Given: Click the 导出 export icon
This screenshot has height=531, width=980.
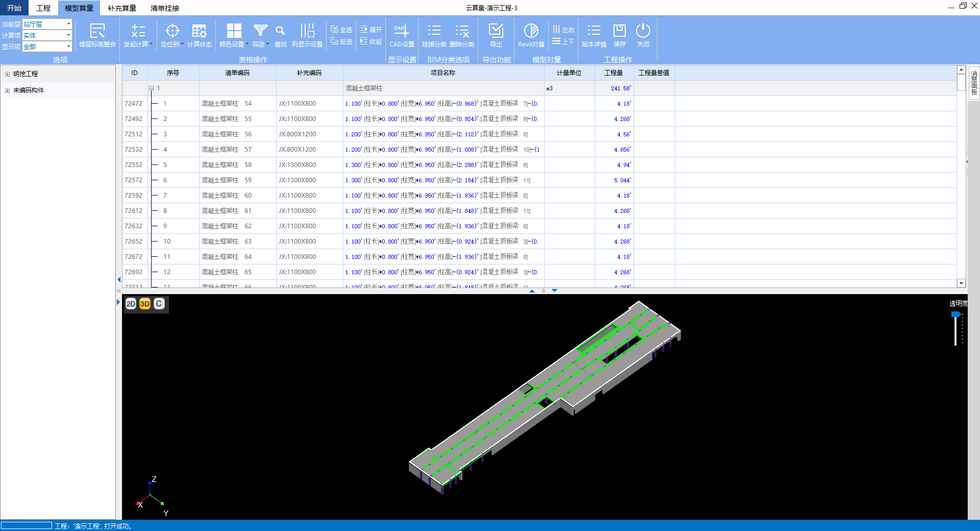Looking at the screenshot, I should click(x=496, y=32).
